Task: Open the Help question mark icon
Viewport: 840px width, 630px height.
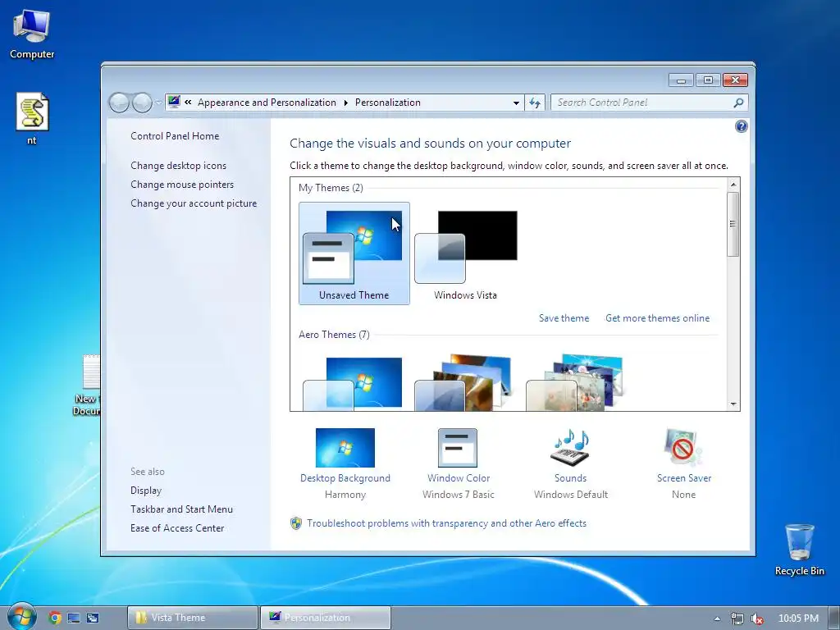Action: 741,126
